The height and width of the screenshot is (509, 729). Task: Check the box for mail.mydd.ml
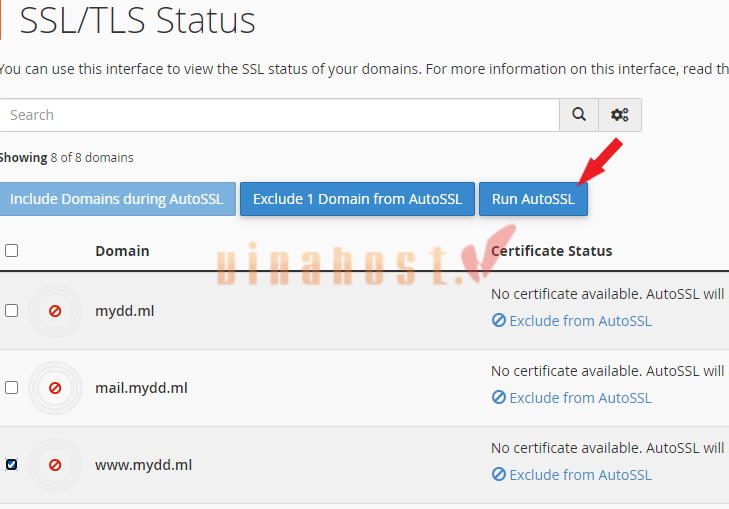point(12,388)
